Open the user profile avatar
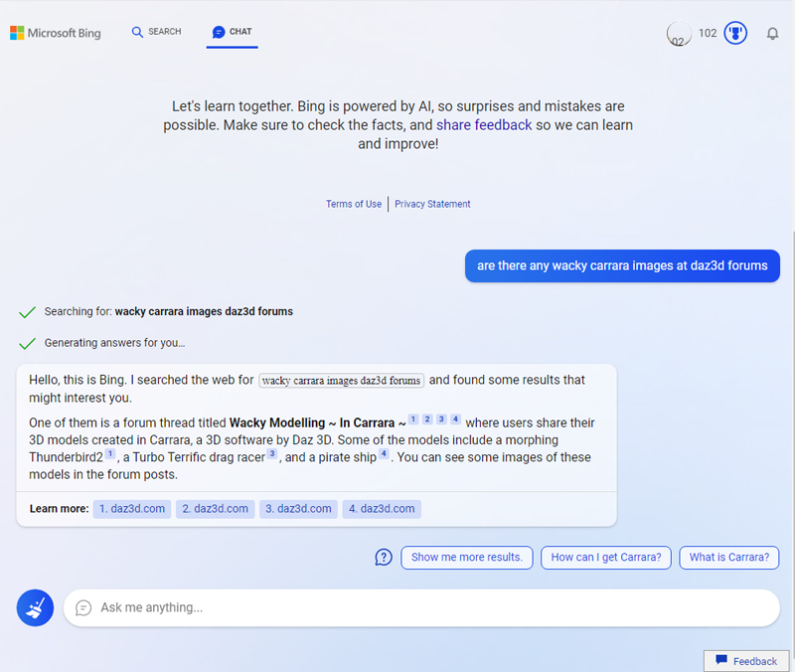The width and height of the screenshot is (795, 672). (679, 34)
